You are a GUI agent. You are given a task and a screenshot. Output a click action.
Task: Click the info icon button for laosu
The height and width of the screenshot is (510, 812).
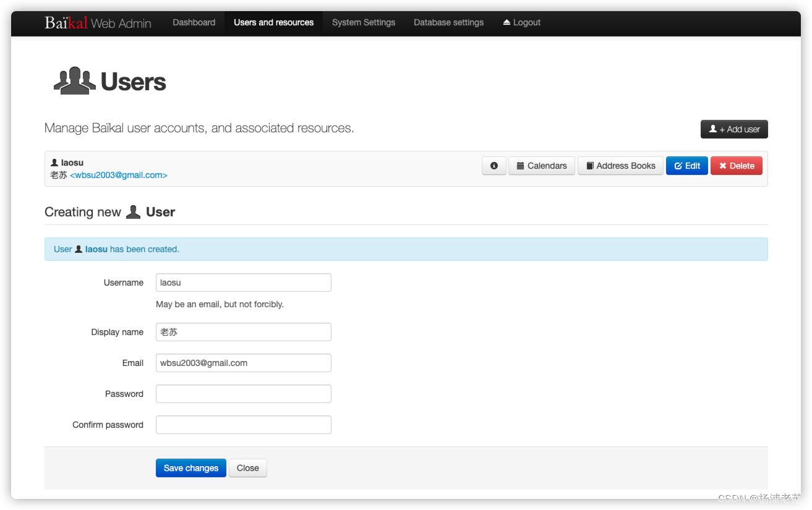tap(494, 166)
